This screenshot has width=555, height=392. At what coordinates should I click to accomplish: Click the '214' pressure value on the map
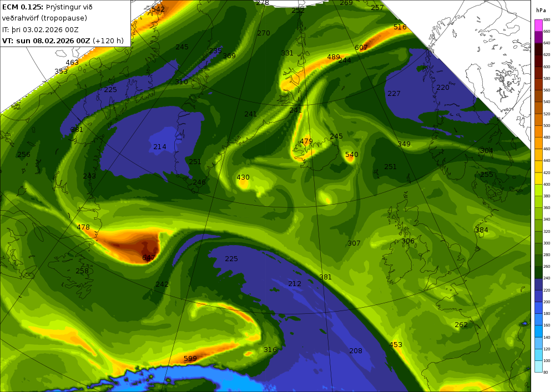click(160, 147)
